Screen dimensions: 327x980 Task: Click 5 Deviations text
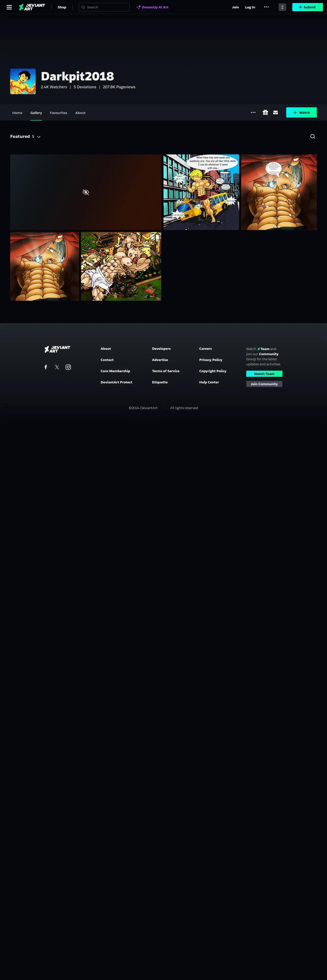pyautogui.click(x=85, y=87)
